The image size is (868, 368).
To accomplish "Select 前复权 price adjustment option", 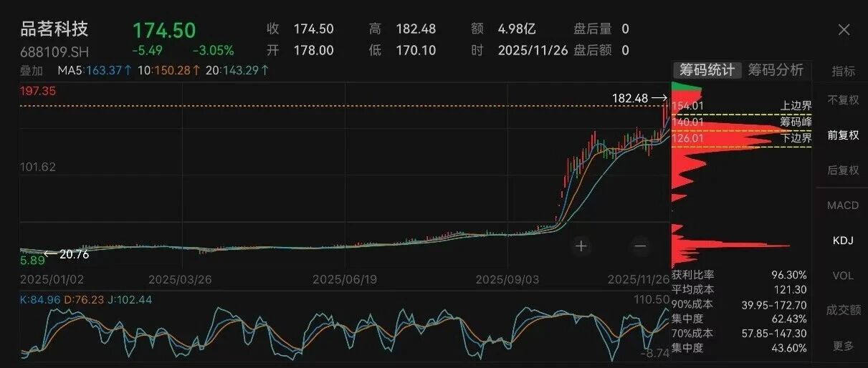I will pyautogui.click(x=843, y=135).
